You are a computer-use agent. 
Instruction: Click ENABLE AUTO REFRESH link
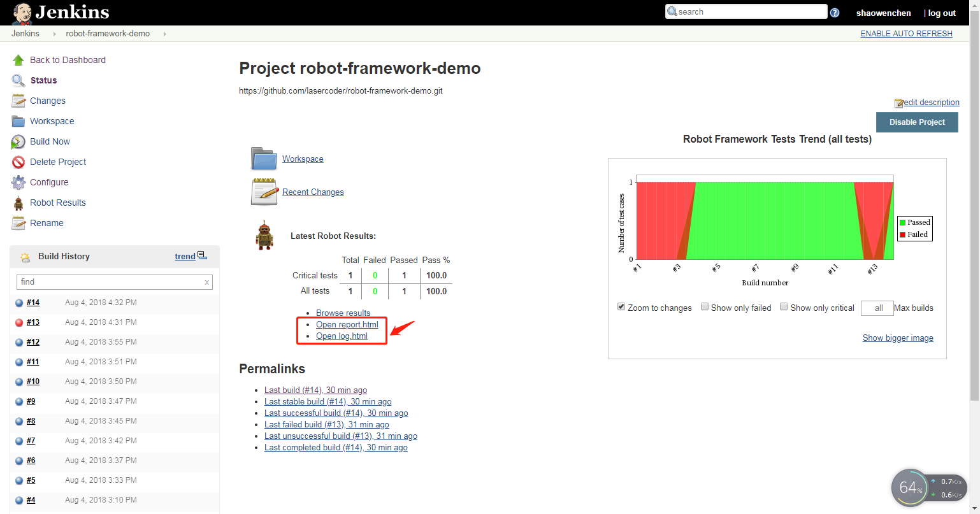click(x=906, y=34)
